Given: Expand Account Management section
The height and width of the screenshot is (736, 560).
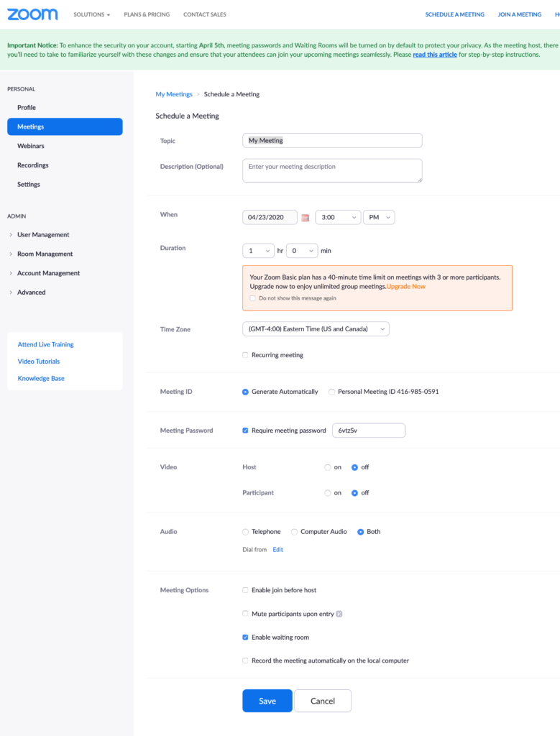Looking at the screenshot, I should [x=48, y=273].
